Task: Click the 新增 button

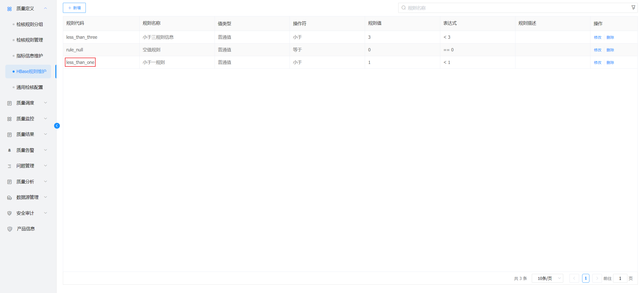Action: 74,8
